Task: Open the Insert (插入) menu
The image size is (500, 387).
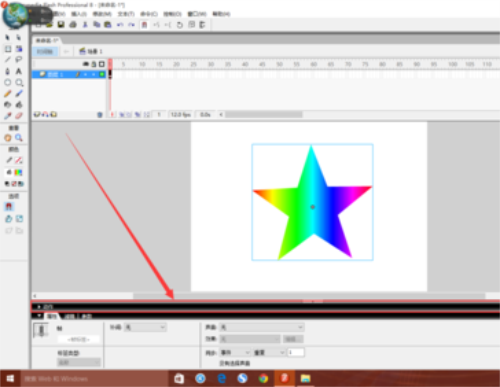Action: tap(79, 14)
